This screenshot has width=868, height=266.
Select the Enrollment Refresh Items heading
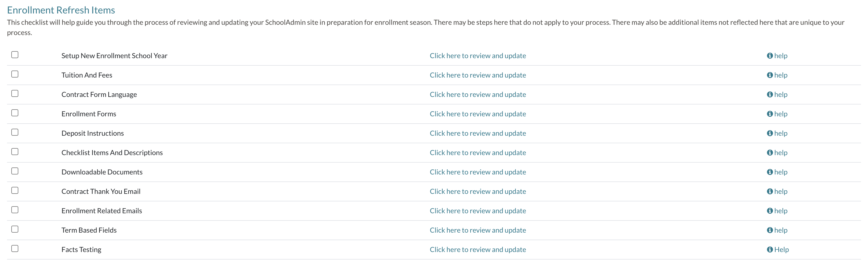coord(61,10)
